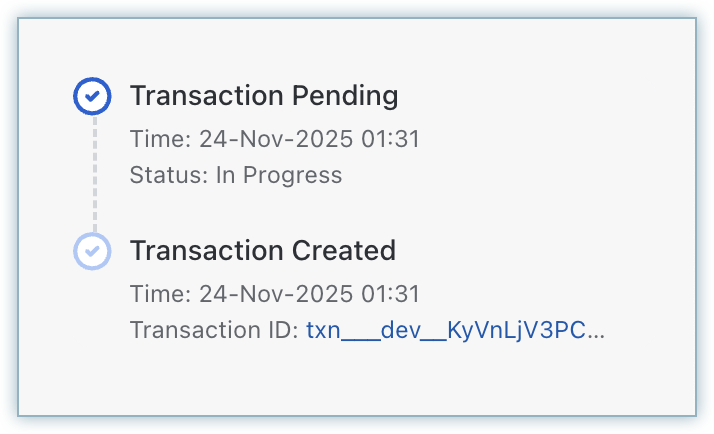
Task: Select the Transaction Created heading
Action: coord(262,250)
